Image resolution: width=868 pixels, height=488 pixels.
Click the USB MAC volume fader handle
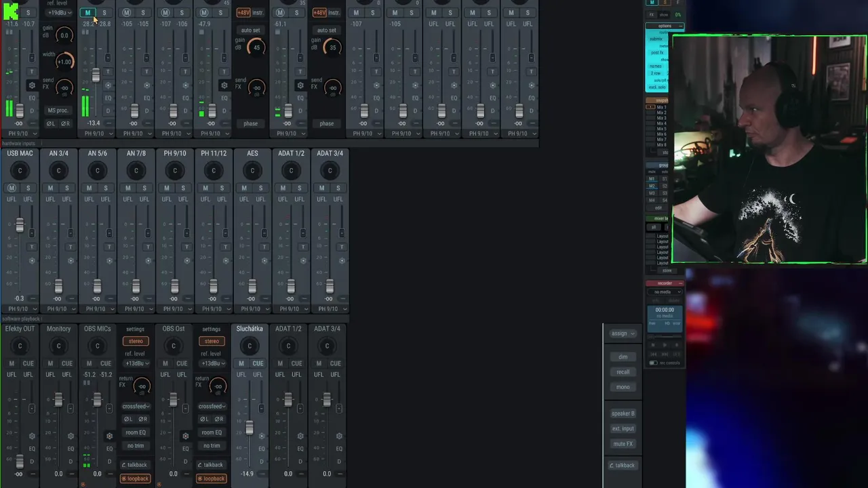tap(20, 226)
